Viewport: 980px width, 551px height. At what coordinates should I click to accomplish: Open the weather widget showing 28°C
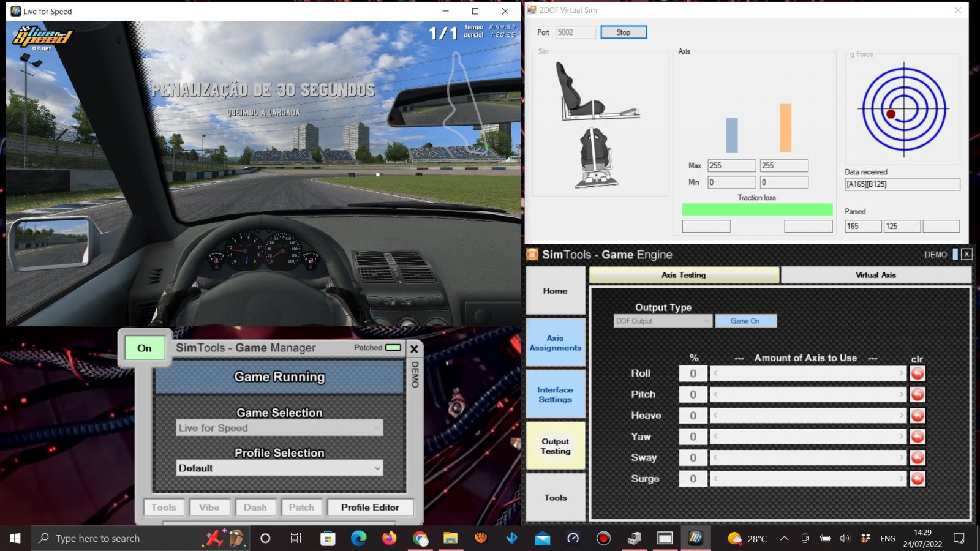(747, 538)
